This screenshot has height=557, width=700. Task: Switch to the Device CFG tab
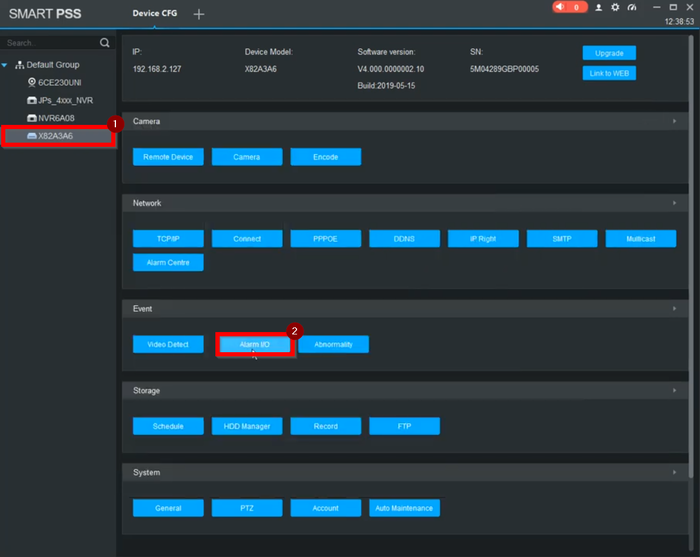pos(156,13)
